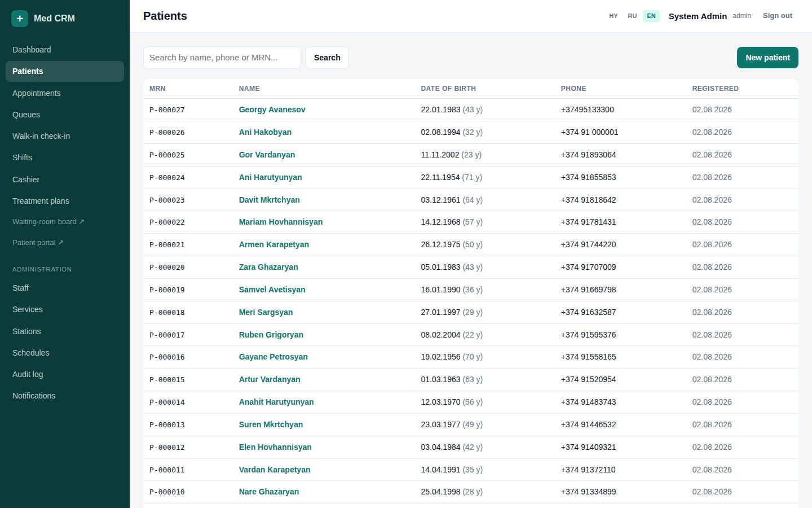This screenshot has height=508, width=812.
Task: Go to Queues in sidebar
Action: click(65, 115)
